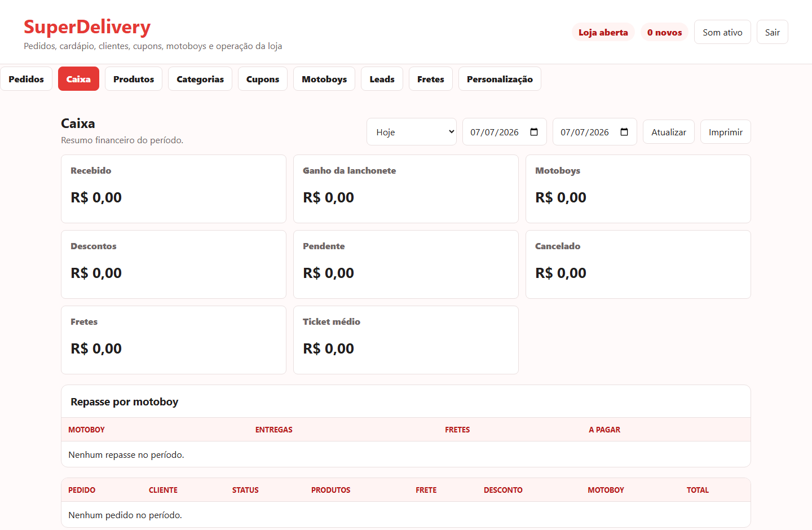Open the Produtos tab

[134, 79]
